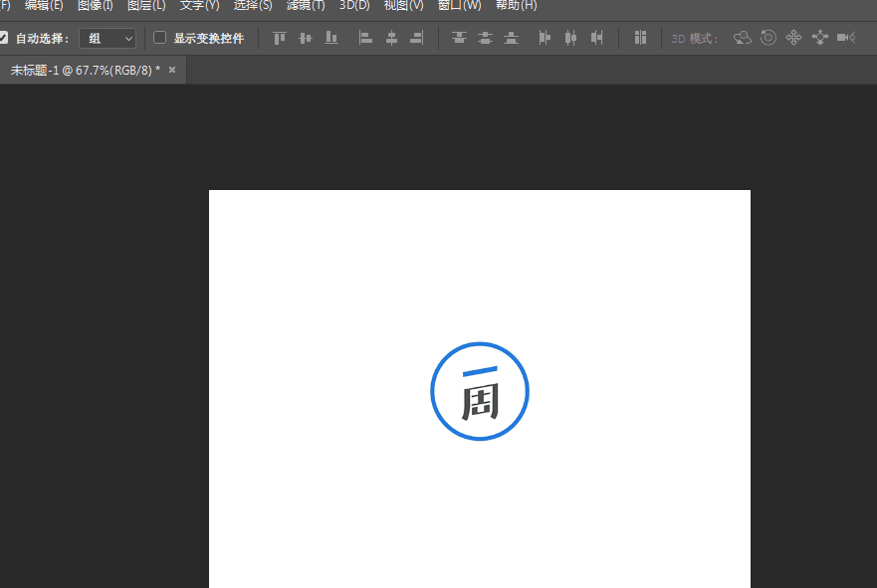Image resolution: width=877 pixels, height=588 pixels.
Task: Select 3D rotate object mode icon
Action: [743, 38]
